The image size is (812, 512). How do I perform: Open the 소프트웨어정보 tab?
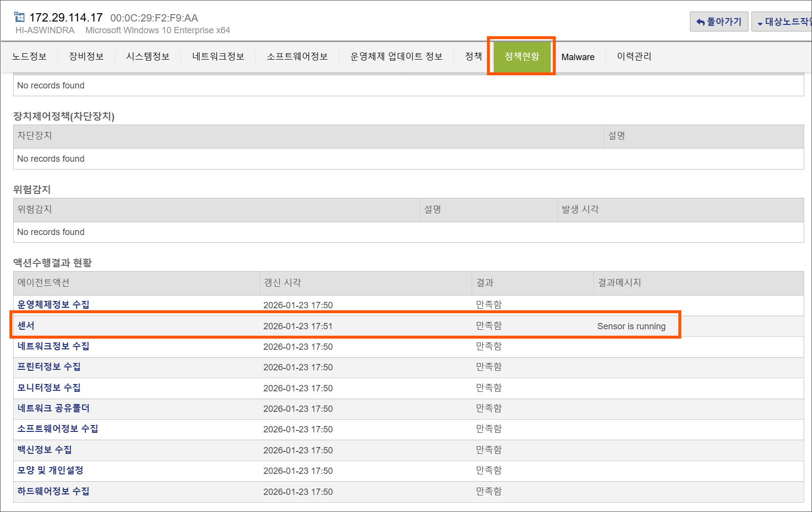coord(297,57)
